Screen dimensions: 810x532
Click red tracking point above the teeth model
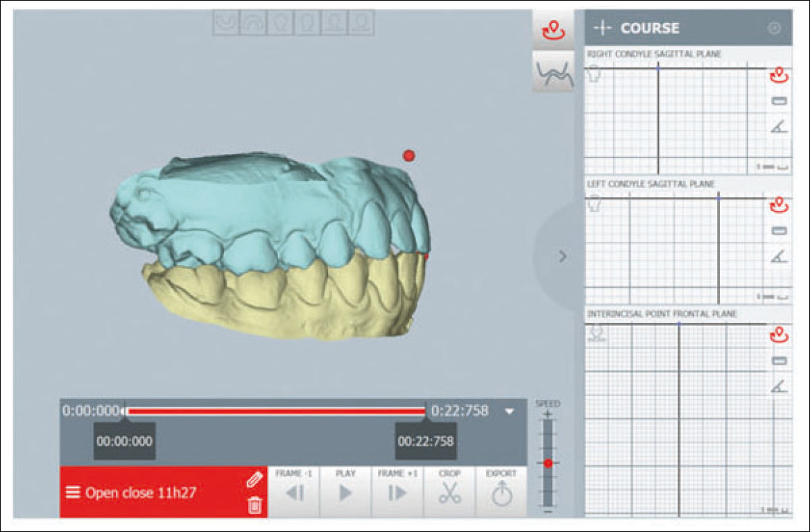pyautogui.click(x=408, y=155)
